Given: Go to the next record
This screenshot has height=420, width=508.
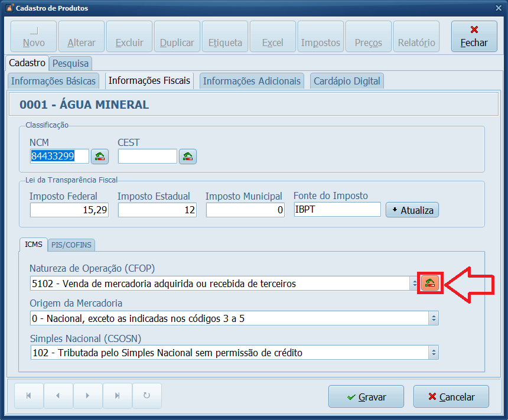Looking at the screenshot, I should click(x=87, y=396).
